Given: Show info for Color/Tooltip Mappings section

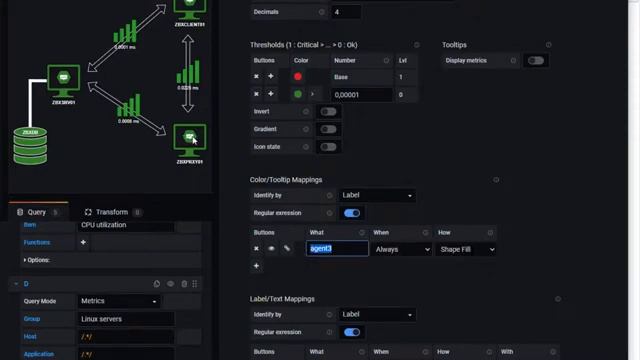Looking at the screenshot, I should pyautogui.click(x=496, y=180).
